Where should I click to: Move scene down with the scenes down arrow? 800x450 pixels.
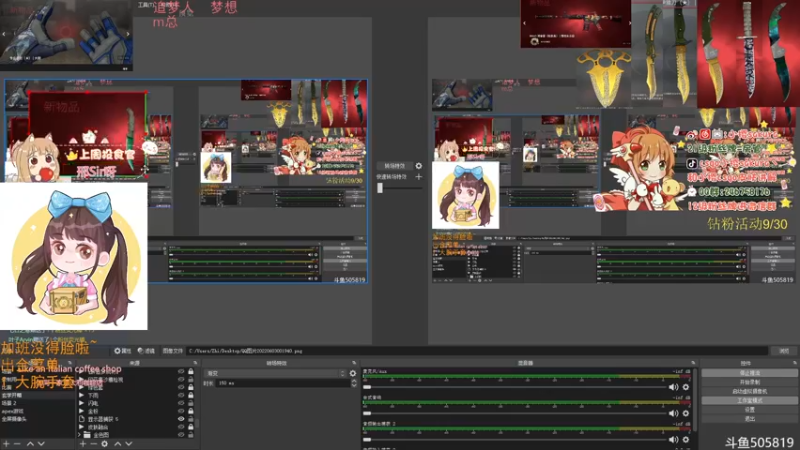point(41,444)
